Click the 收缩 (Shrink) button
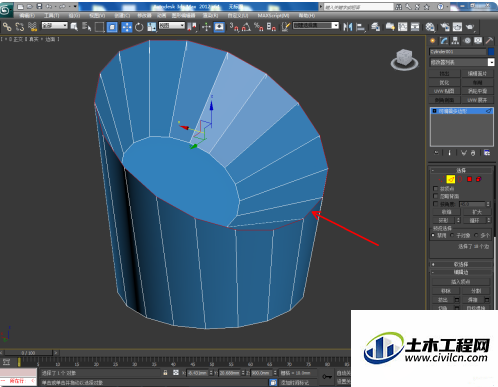498x387 pixels. pyautogui.click(x=446, y=212)
